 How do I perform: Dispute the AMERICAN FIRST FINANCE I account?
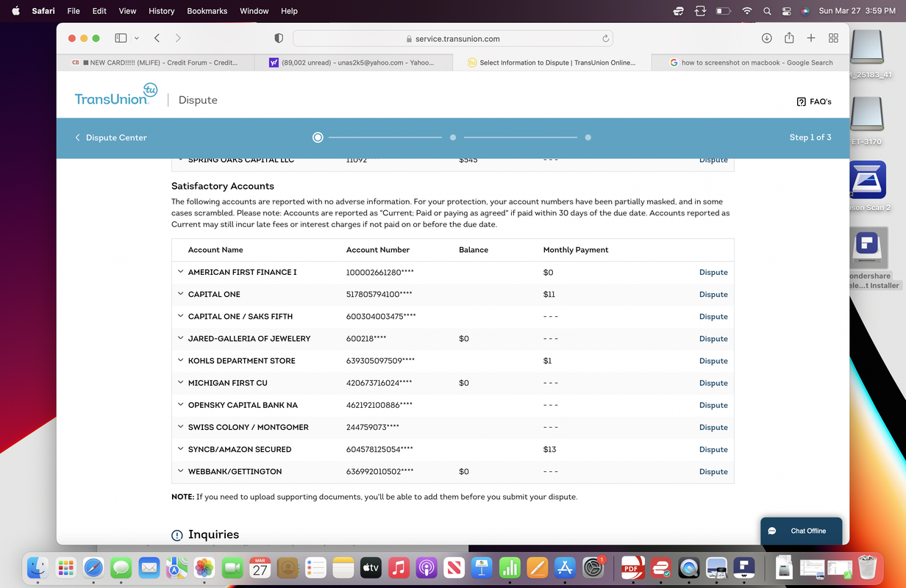point(713,272)
